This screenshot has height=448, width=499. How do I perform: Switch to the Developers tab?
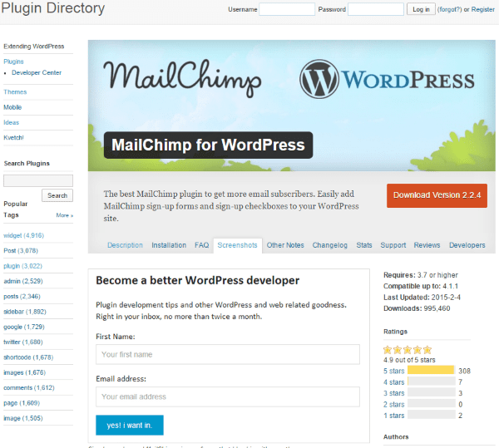tap(467, 245)
